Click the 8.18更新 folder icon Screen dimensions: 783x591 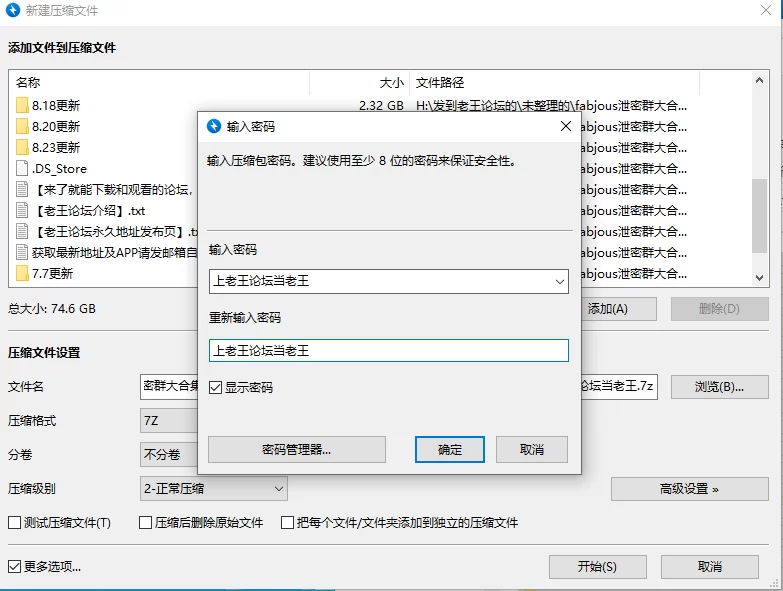(x=22, y=105)
